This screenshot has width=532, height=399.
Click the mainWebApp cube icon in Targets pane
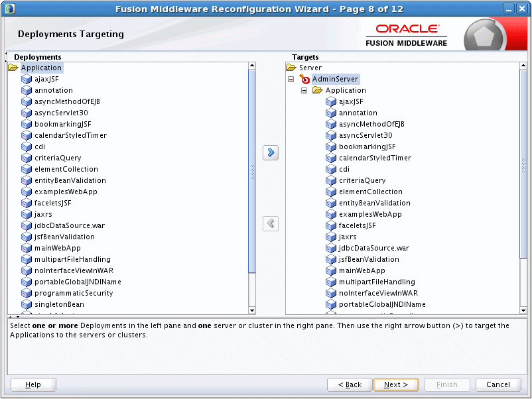point(331,270)
